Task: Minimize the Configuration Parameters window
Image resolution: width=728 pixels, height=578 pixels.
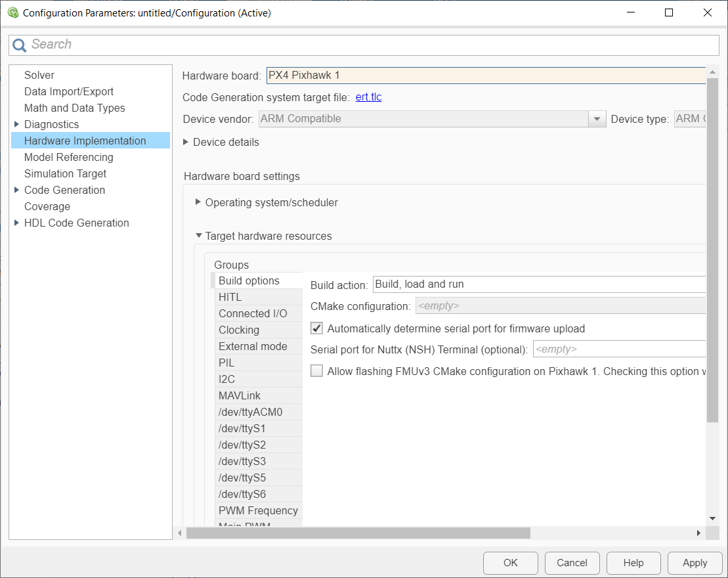Action: (630, 12)
